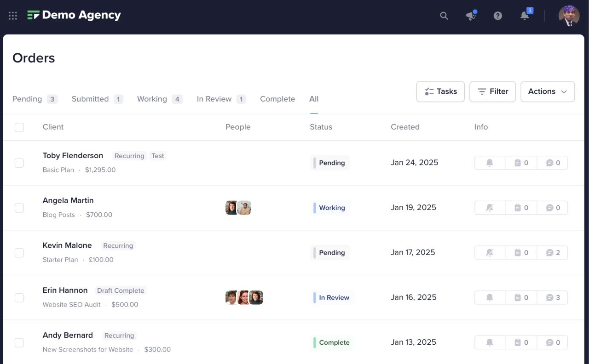The width and height of the screenshot is (589, 364).
Task: Click tasks count in Kevin Malone row
Action: (x=521, y=253)
